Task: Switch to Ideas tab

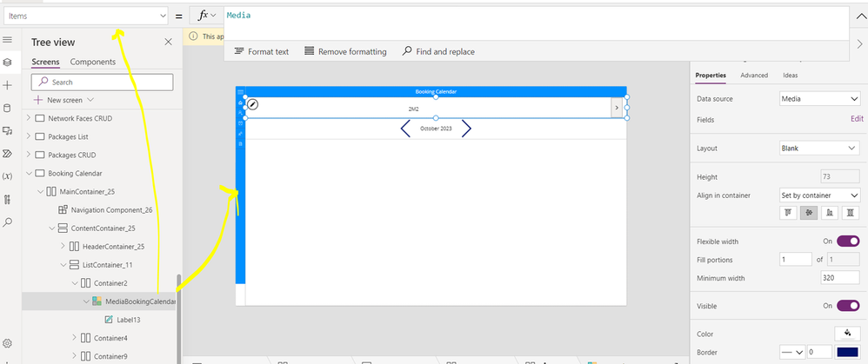Action: pos(790,76)
